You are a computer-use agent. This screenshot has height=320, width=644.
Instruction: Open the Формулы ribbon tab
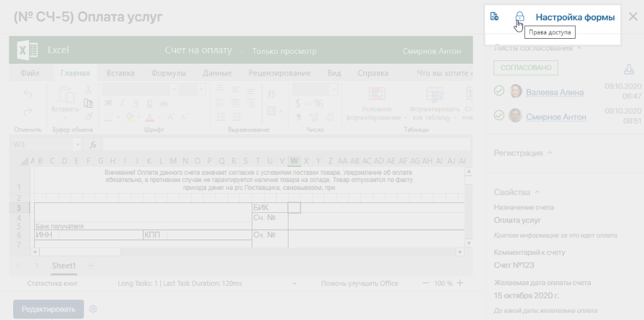pos(168,73)
